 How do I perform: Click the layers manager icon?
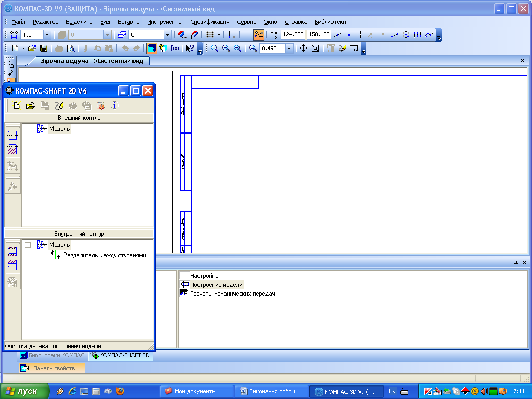[122, 35]
